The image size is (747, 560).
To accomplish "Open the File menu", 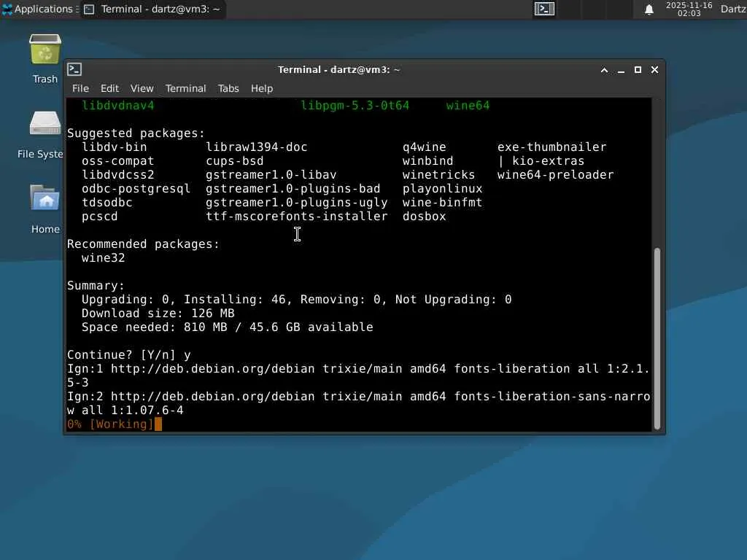I will click(x=80, y=88).
